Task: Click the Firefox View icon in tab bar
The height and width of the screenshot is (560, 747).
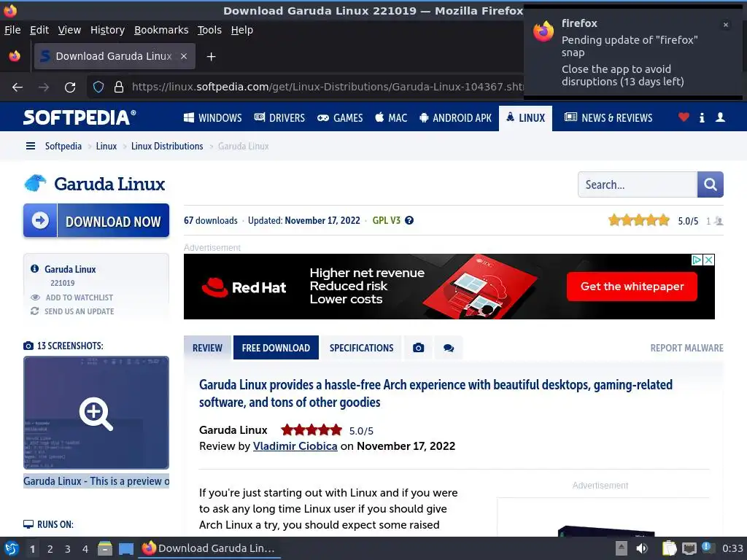Action: (15, 56)
